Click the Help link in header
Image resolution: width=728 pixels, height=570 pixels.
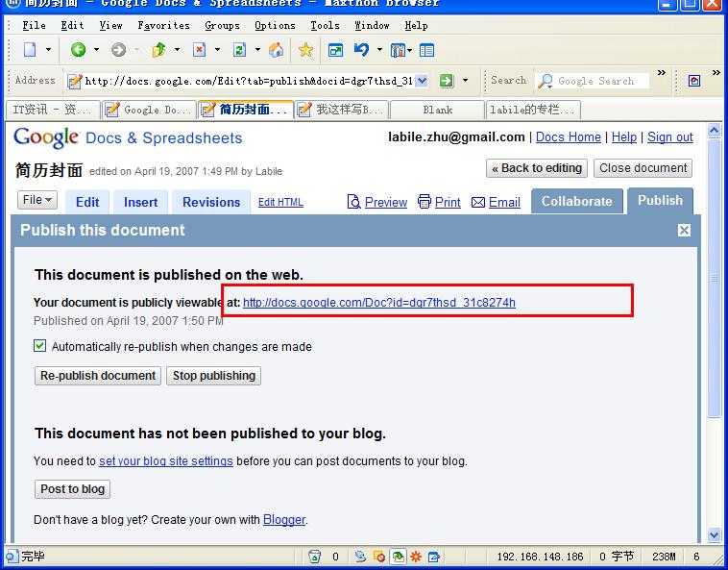coord(624,137)
